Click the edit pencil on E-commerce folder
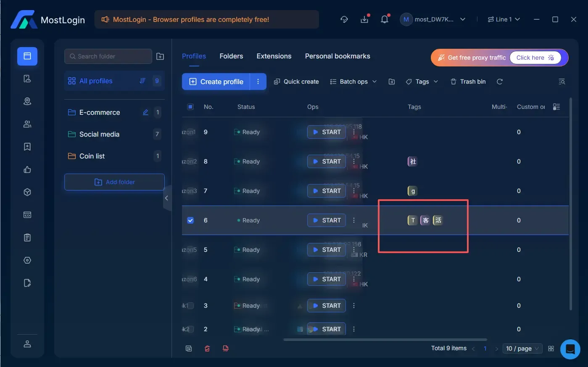The height and width of the screenshot is (367, 588). point(145,112)
